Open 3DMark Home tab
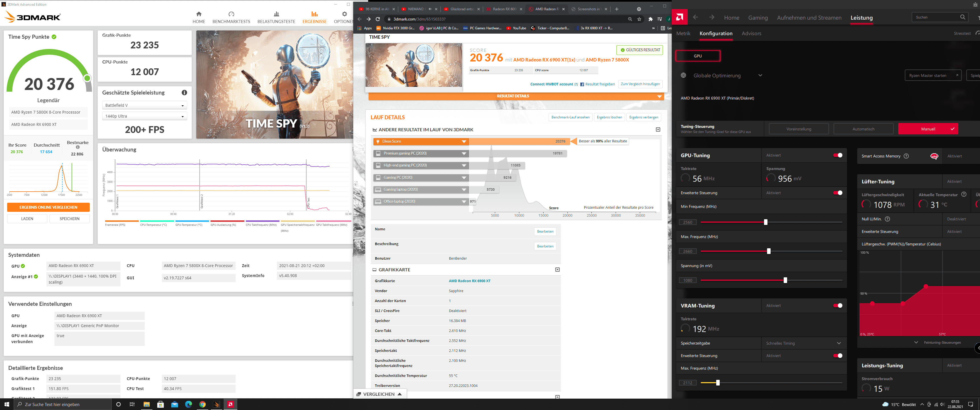Viewport: 980px width, 410px height. (x=199, y=17)
